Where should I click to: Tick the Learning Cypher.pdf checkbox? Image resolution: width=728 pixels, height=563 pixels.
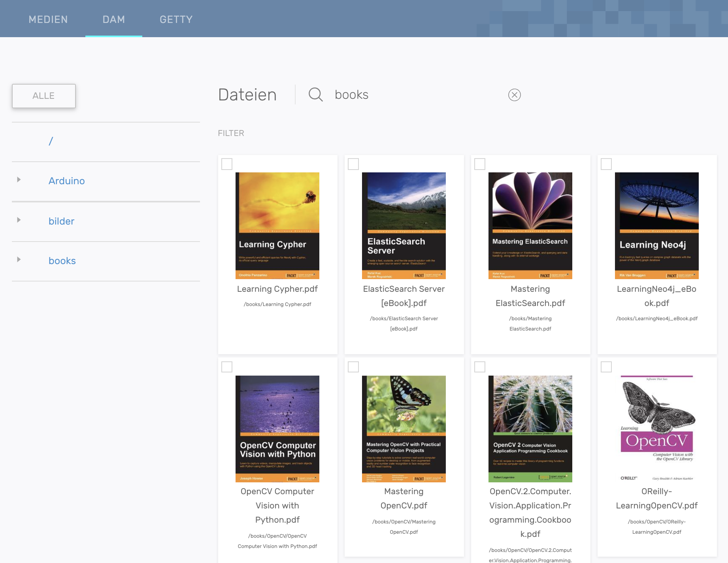click(x=227, y=164)
